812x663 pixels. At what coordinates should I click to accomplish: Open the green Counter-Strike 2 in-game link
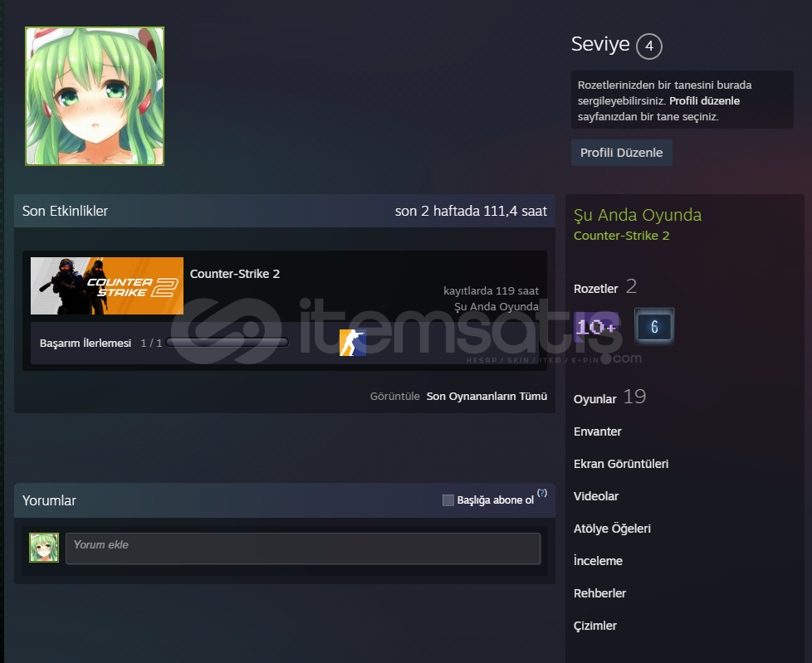(621, 236)
